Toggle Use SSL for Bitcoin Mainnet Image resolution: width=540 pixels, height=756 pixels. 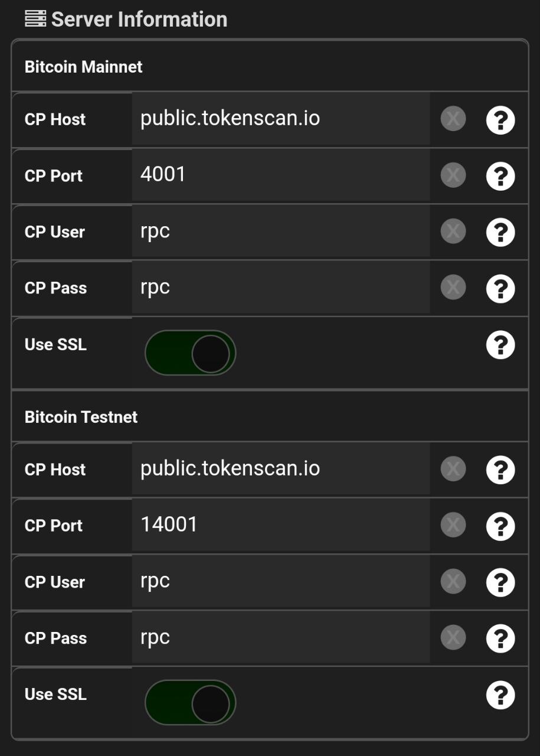click(190, 353)
